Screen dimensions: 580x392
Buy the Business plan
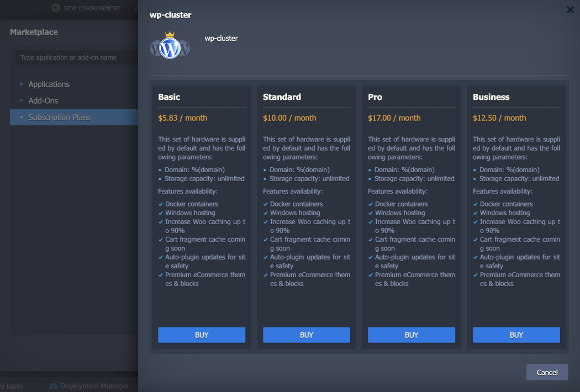(x=516, y=335)
